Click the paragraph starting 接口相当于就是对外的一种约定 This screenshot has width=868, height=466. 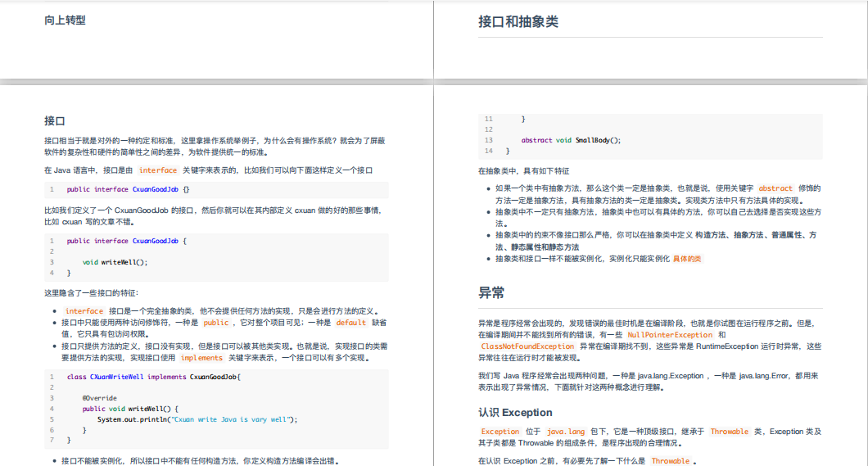tap(215, 147)
